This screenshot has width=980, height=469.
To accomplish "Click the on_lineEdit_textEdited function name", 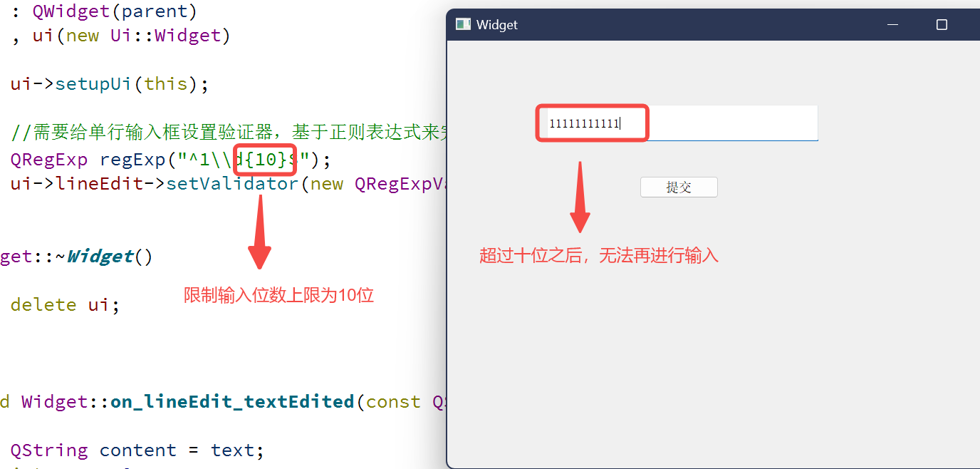I will tap(232, 402).
